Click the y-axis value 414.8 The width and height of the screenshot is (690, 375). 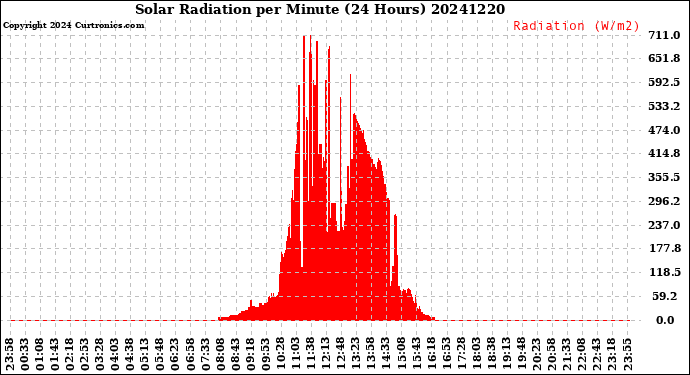pyautogui.click(x=664, y=154)
